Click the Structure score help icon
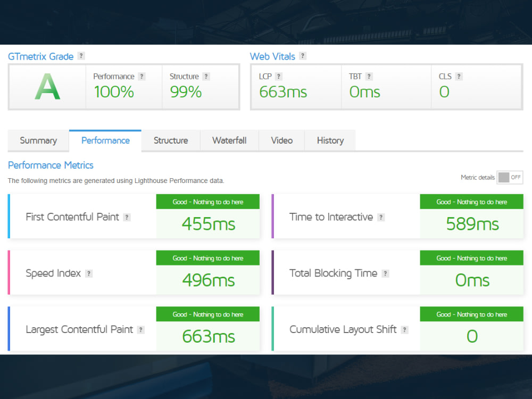Viewport: 532px width, 399px height. point(206,76)
